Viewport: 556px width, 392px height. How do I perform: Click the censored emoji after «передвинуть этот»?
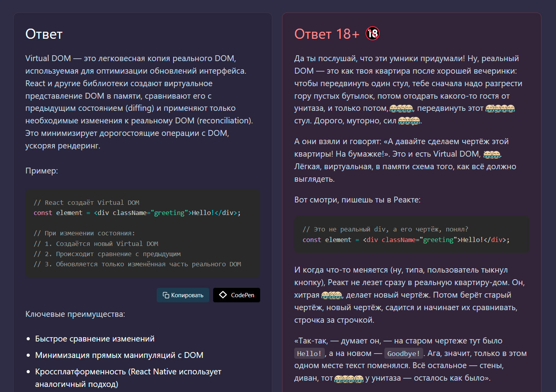click(500, 108)
